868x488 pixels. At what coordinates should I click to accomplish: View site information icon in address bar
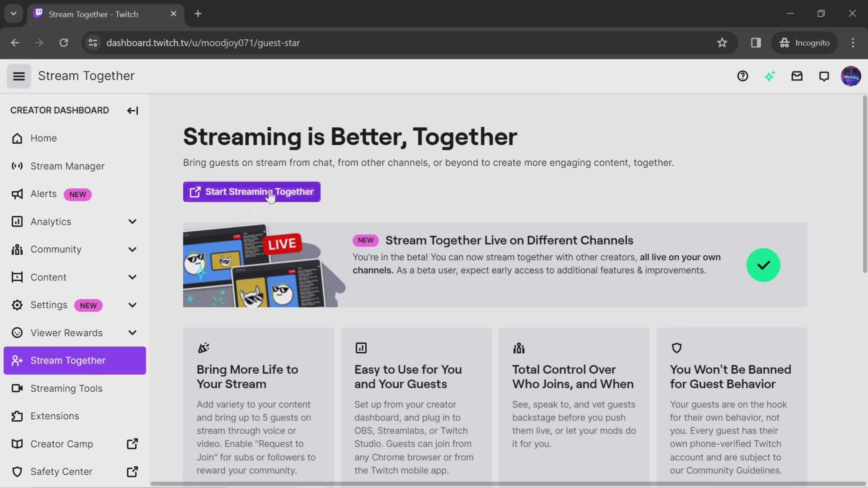(93, 43)
